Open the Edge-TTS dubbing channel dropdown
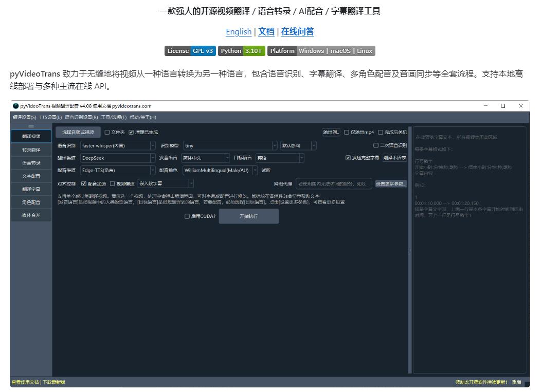 click(x=118, y=170)
